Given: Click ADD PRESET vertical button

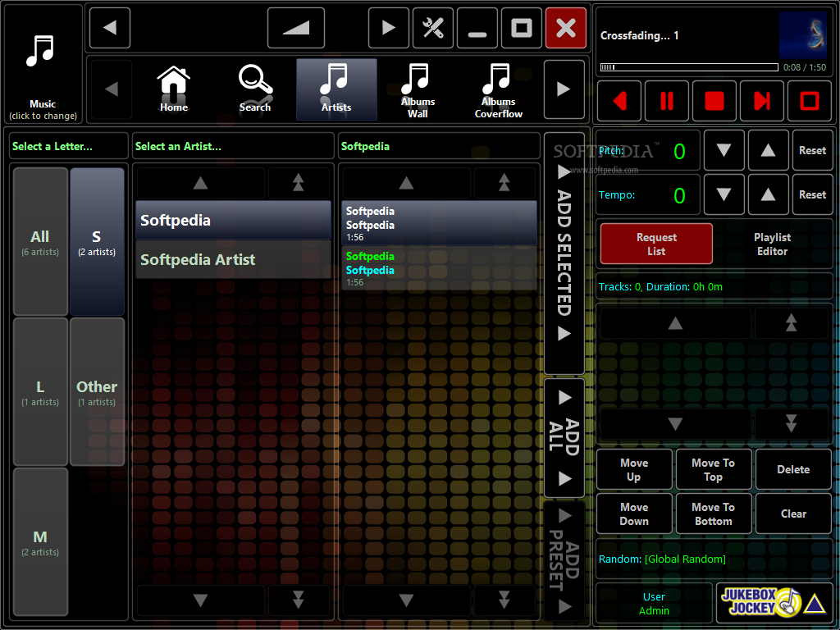Looking at the screenshot, I should point(564,560).
